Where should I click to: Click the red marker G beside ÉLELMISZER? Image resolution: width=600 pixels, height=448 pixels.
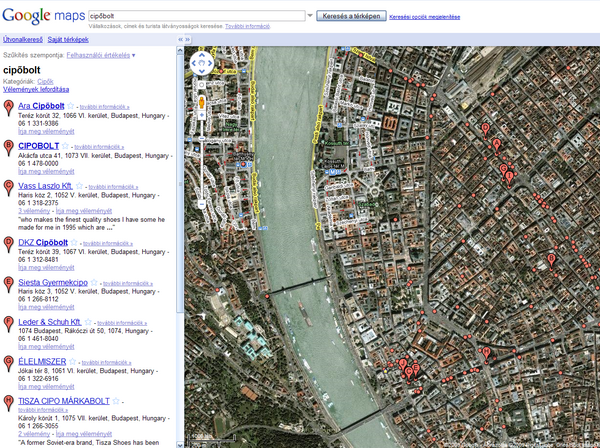pos(8,363)
